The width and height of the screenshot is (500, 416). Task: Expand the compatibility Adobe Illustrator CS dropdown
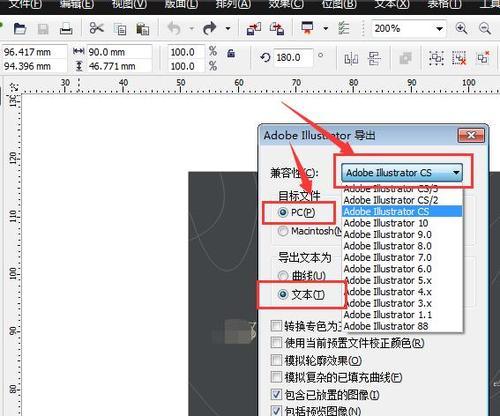point(402,173)
